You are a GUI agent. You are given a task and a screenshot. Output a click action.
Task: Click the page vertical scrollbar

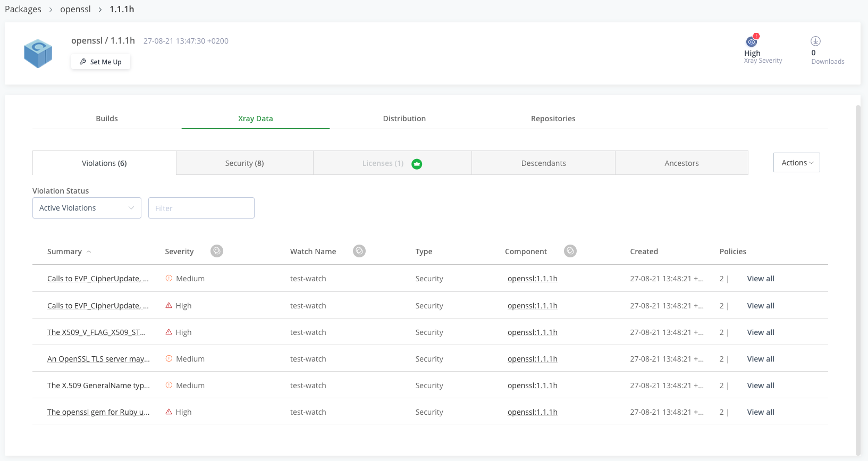pos(857,279)
